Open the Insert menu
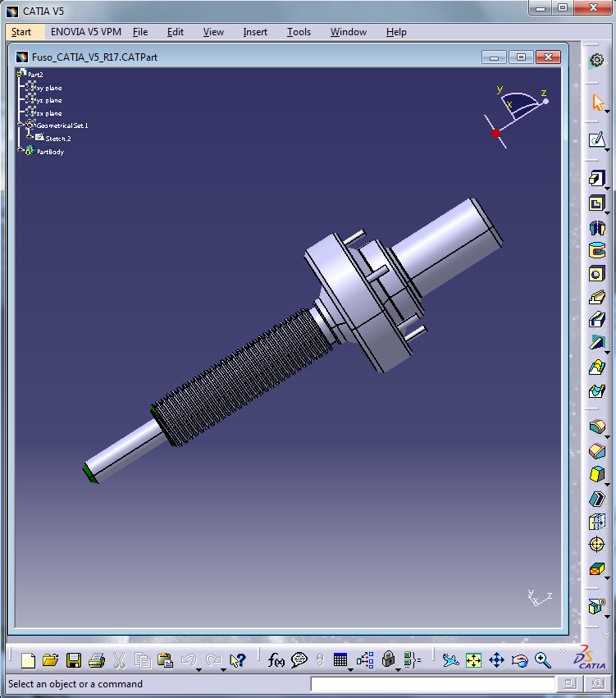Image resolution: width=616 pixels, height=698 pixels. [x=255, y=32]
